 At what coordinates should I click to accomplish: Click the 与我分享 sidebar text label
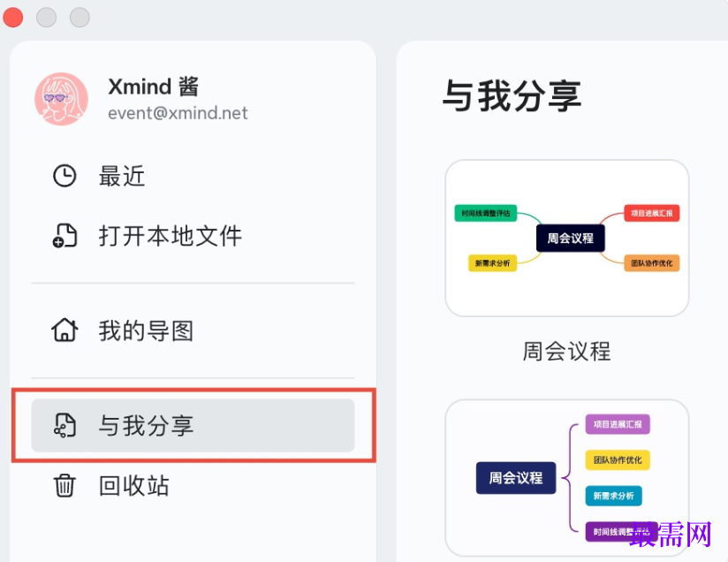[146, 426]
